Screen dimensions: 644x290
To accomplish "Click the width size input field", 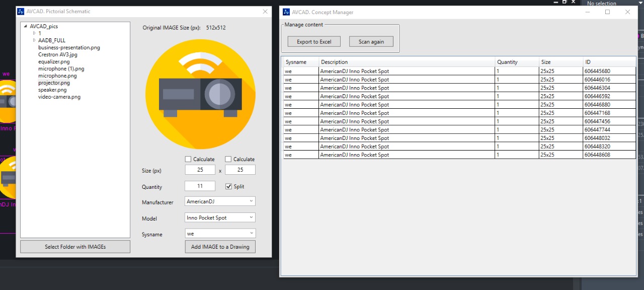I will tap(200, 170).
